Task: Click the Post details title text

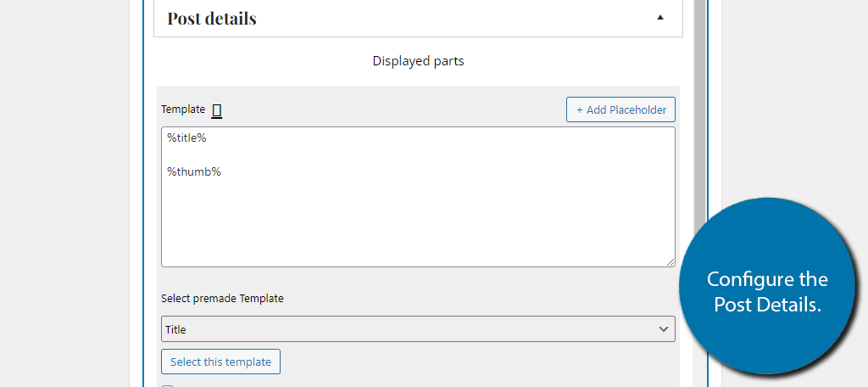Action: click(x=212, y=19)
